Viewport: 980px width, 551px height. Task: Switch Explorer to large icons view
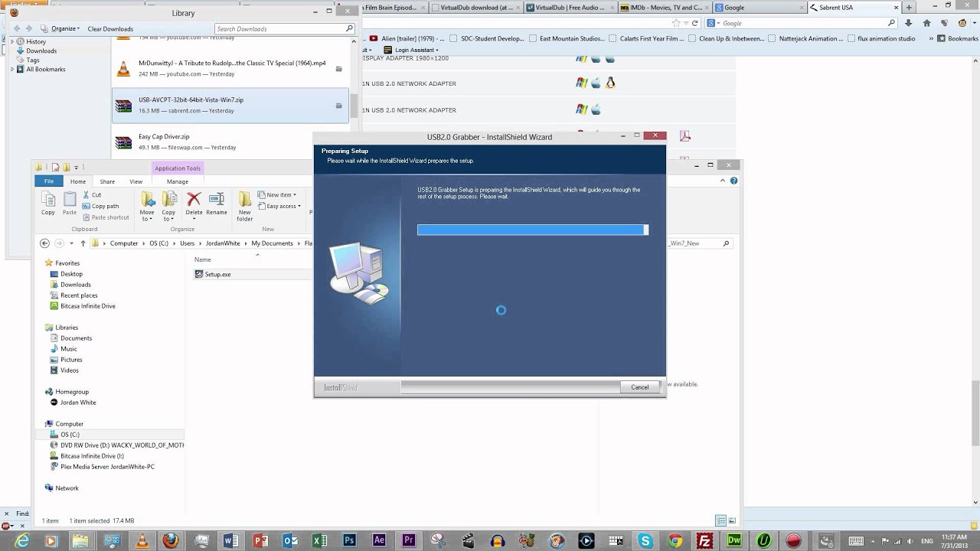pyautogui.click(x=732, y=520)
